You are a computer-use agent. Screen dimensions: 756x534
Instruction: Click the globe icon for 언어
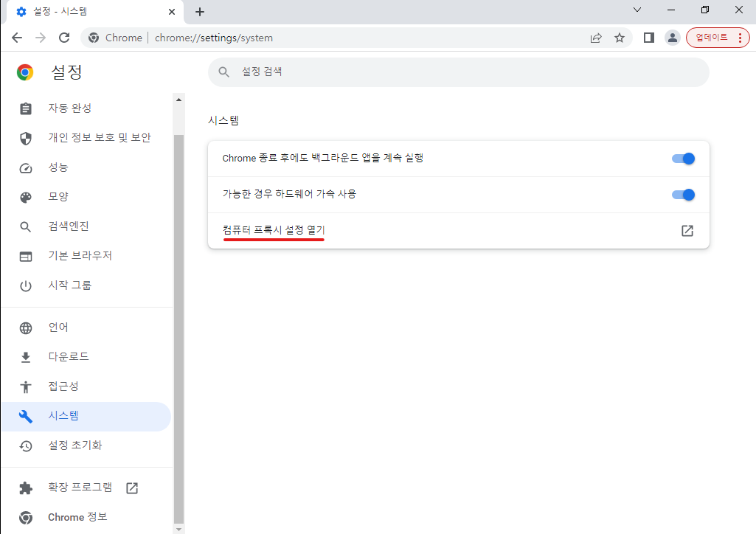tap(26, 328)
